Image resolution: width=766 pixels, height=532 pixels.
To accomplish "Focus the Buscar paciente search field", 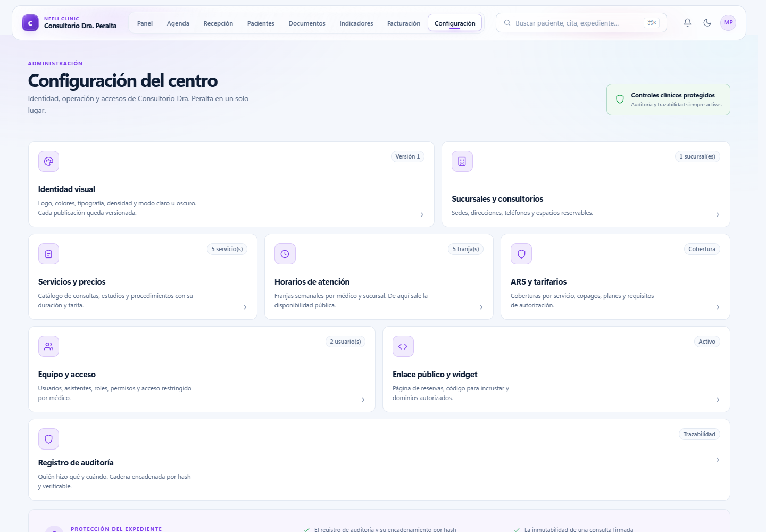I will point(581,23).
